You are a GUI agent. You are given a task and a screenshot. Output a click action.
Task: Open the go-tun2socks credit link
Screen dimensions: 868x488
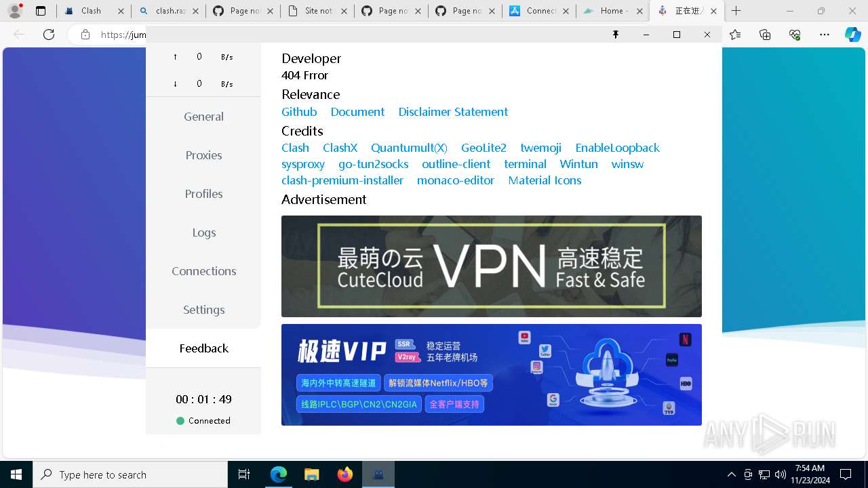pos(374,164)
